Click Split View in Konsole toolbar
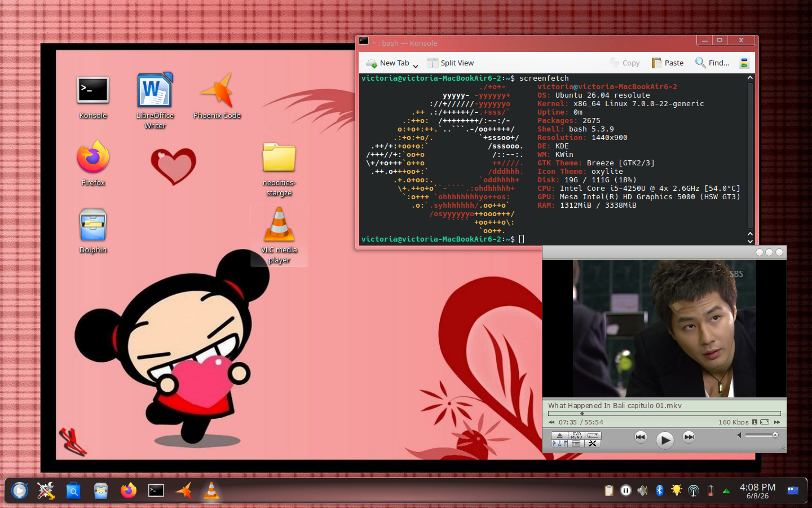Screen dimensions: 812x508 point(451,63)
